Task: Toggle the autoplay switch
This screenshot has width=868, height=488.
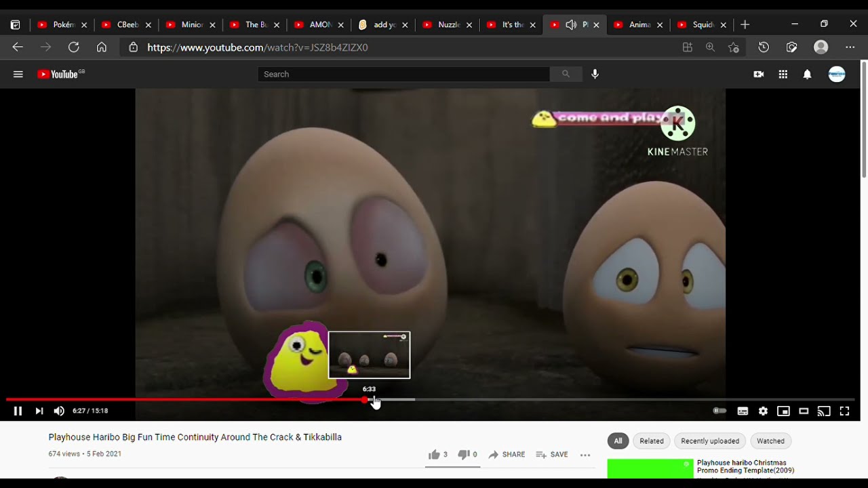Action: (x=719, y=411)
